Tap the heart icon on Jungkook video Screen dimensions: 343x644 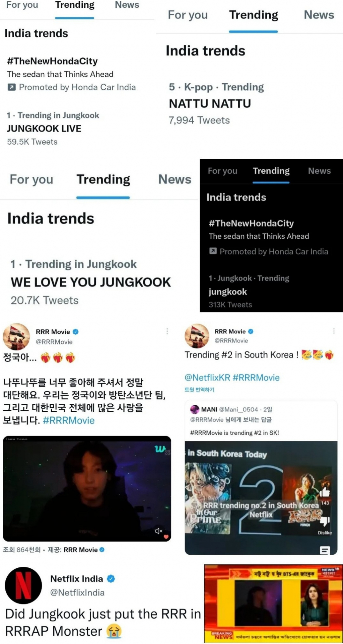(x=166, y=537)
